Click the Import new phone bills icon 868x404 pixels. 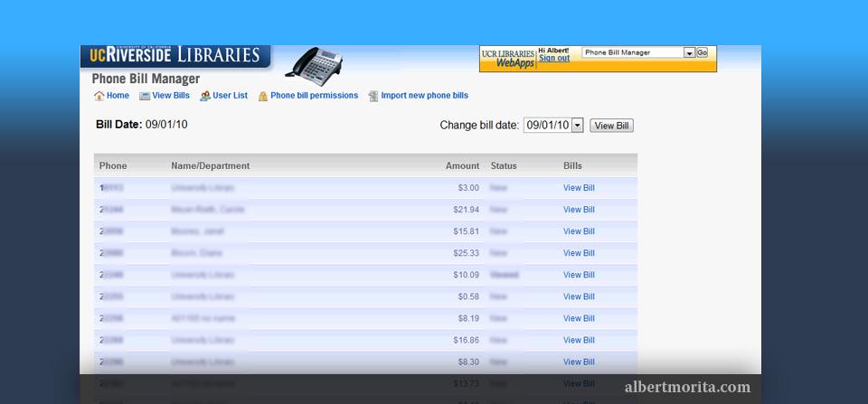373,96
